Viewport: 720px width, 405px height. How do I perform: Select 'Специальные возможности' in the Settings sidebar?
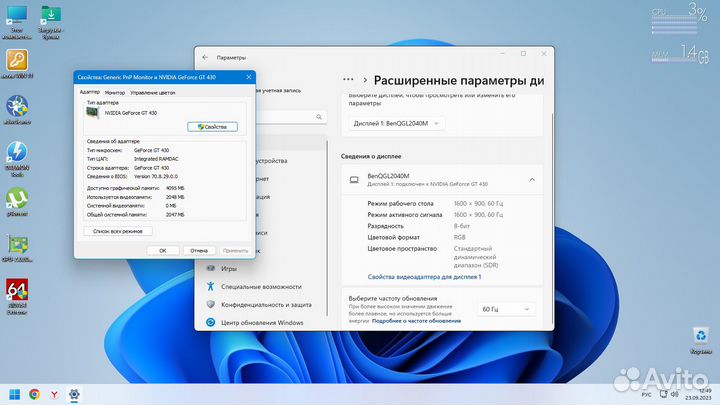[261, 287]
